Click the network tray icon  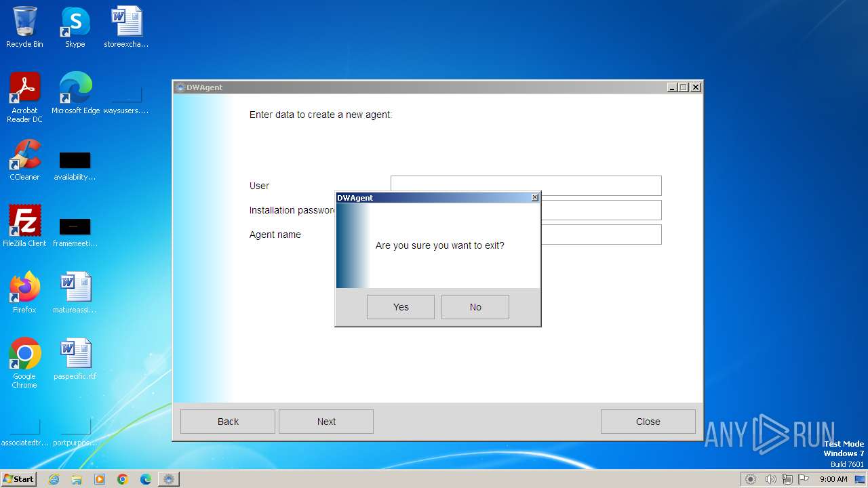click(x=787, y=479)
